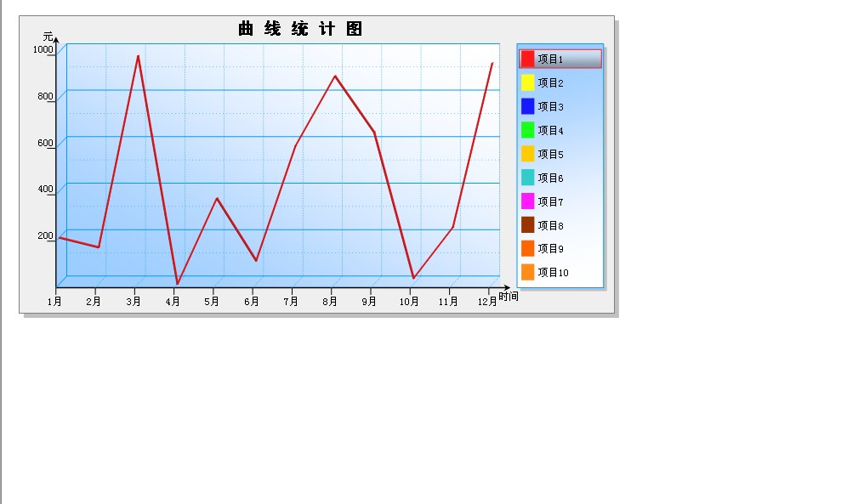Viewport: 847px width, 504px height.
Task: Select the 项目4 legend label
Action: (x=550, y=130)
